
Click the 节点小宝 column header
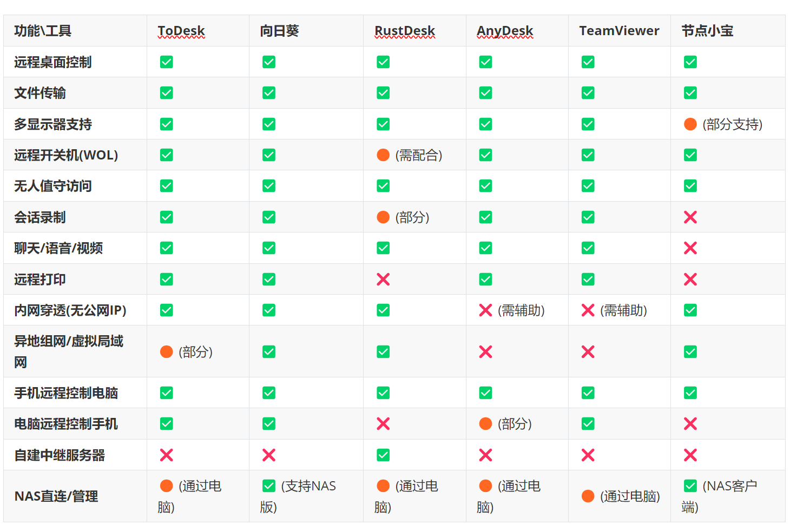pyautogui.click(x=707, y=31)
